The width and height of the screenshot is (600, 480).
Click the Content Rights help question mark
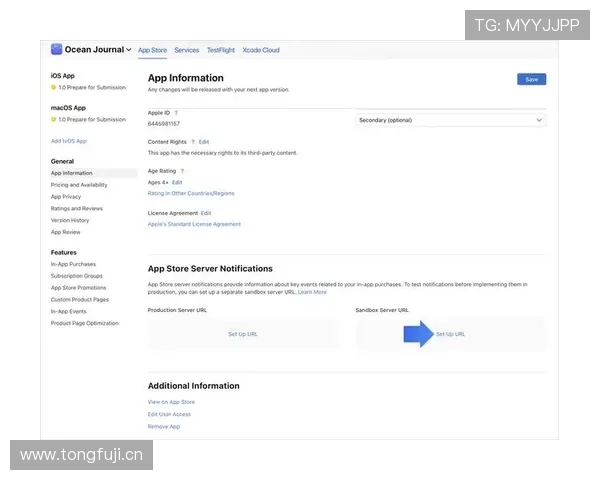pyautogui.click(x=193, y=142)
